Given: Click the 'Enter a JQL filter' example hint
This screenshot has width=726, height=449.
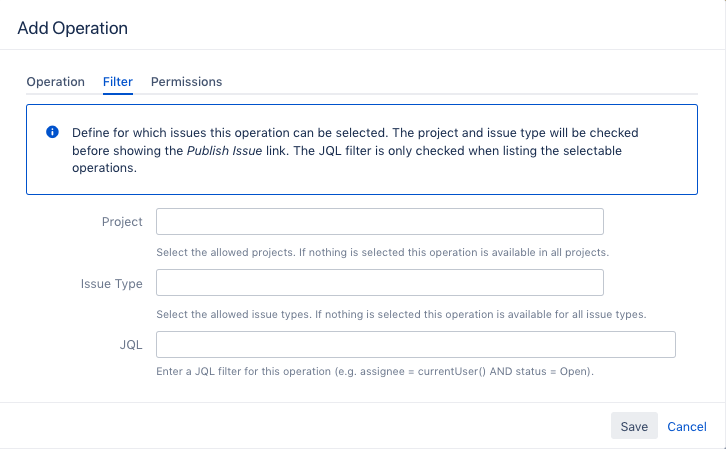Looking at the screenshot, I should [x=375, y=372].
